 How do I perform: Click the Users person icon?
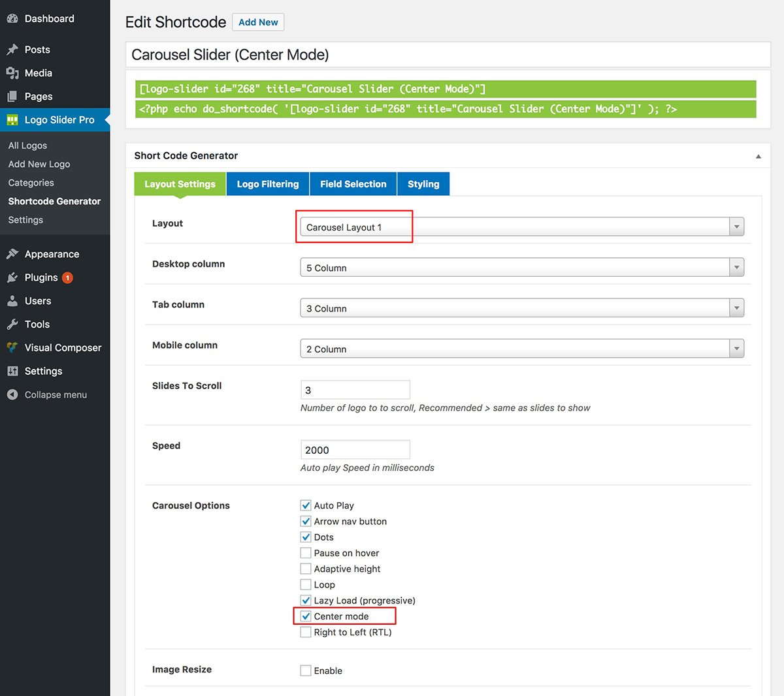pos(12,301)
